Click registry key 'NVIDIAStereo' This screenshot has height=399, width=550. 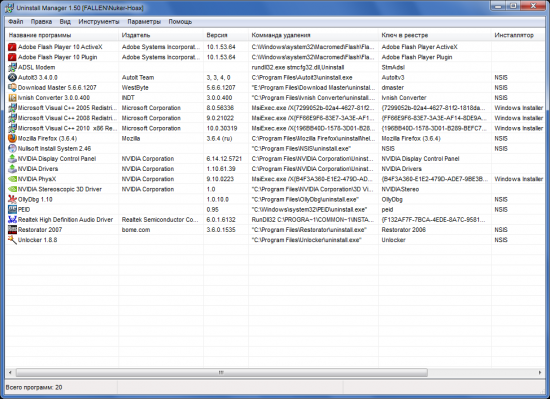(400, 189)
